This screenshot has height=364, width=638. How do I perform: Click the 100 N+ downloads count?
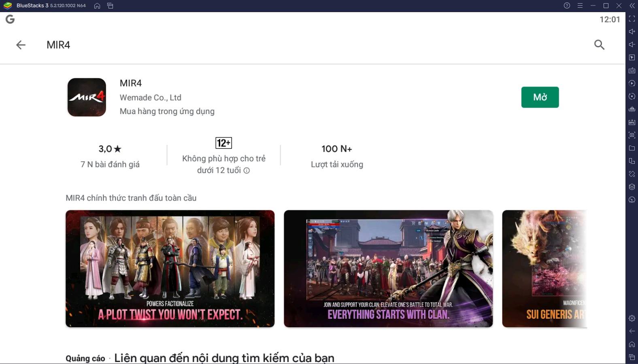(x=337, y=149)
